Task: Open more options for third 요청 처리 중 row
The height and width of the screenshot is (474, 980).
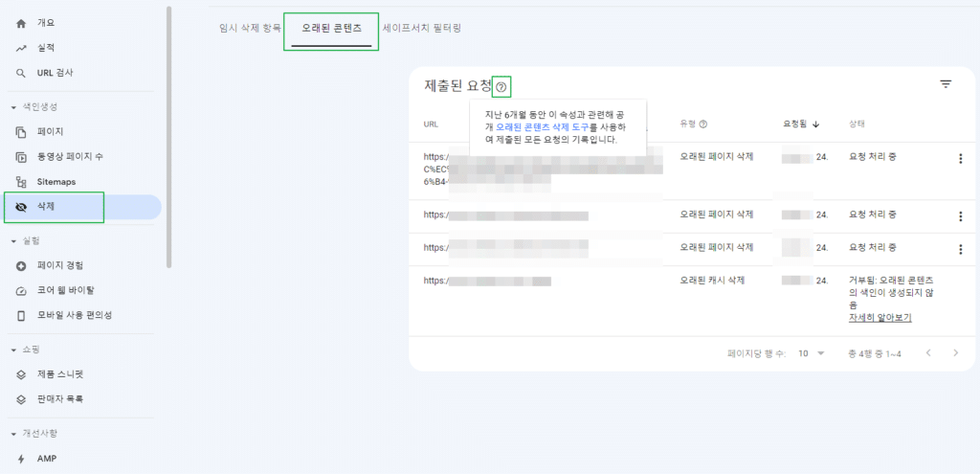Action: pyautogui.click(x=960, y=250)
